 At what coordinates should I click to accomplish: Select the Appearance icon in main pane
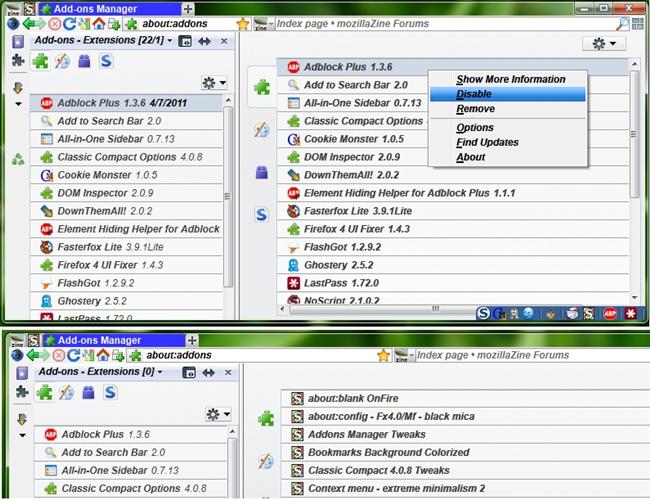[x=262, y=130]
